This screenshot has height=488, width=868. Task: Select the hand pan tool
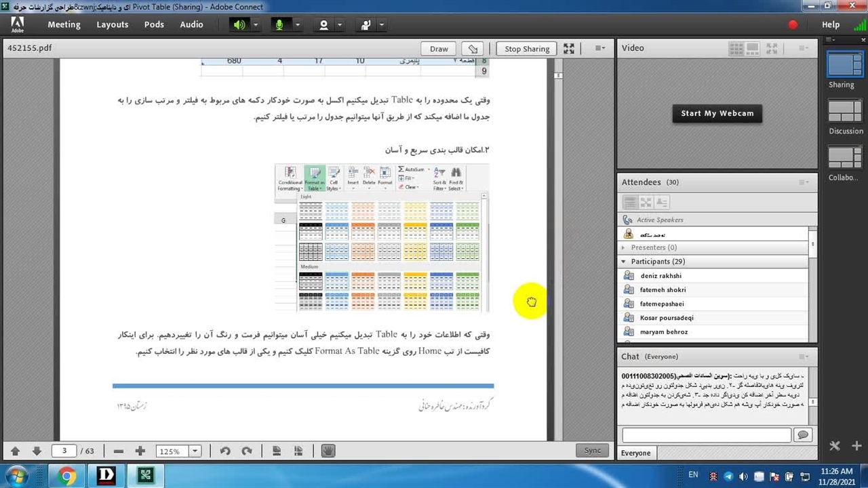(328, 451)
